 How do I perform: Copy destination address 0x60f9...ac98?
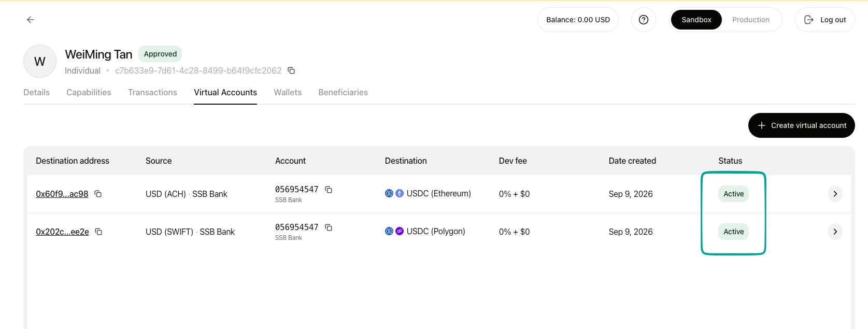tap(98, 194)
